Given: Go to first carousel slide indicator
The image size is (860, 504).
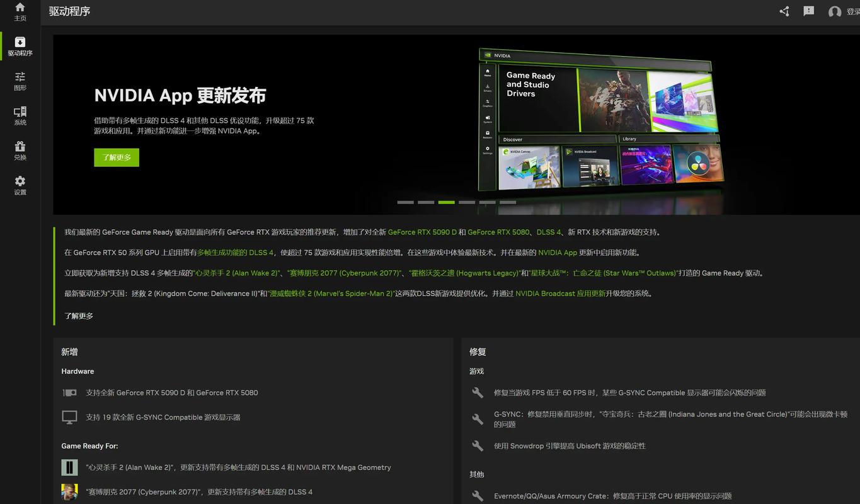Looking at the screenshot, I should click(406, 202).
